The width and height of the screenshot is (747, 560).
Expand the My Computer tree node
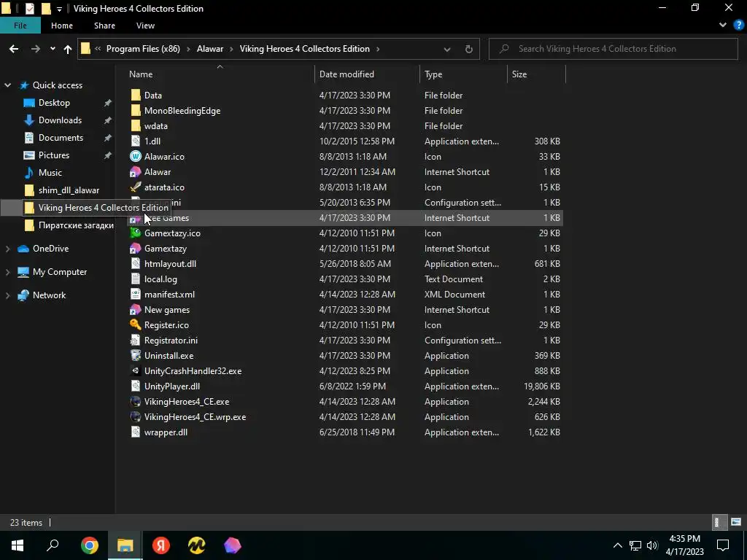(7, 272)
